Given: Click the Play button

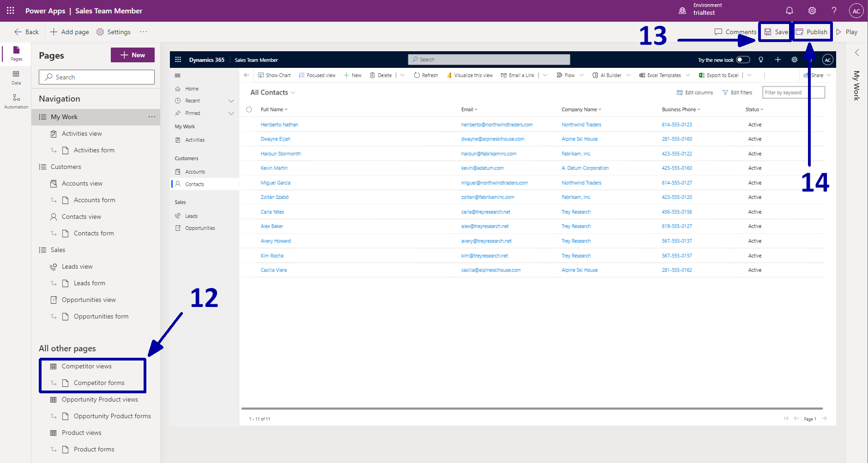Looking at the screenshot, I should click(847, 32).
